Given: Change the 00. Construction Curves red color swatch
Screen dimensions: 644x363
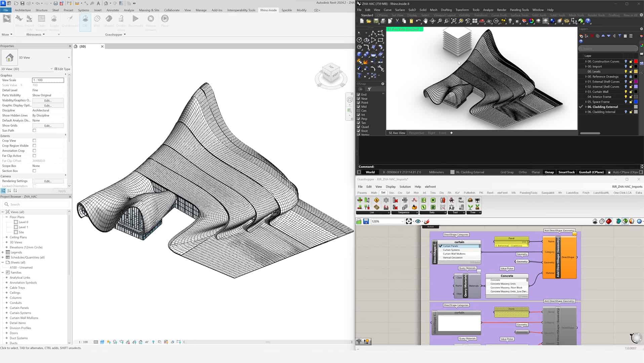Looking at the screenshot, I should tap(636, 62).
